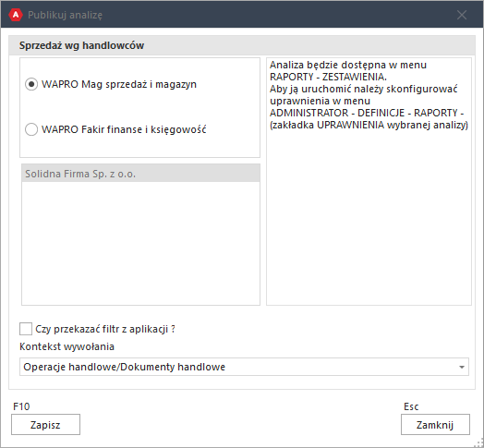484x448 pixels.
Task: Click the information text box about RAPORTY - ZESTAWIENIA
Action: click(x=369, y=182)
